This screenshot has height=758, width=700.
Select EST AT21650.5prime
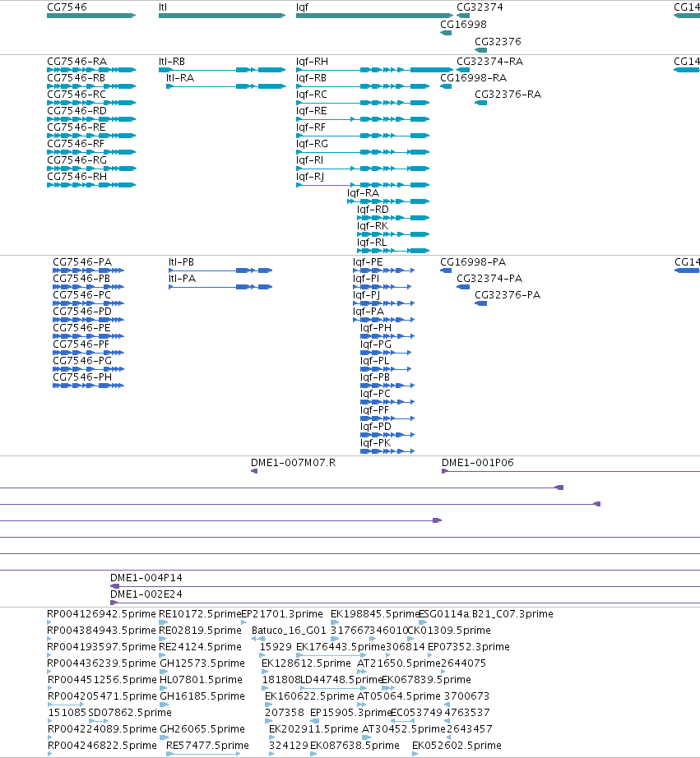click(x=399, y=663)
